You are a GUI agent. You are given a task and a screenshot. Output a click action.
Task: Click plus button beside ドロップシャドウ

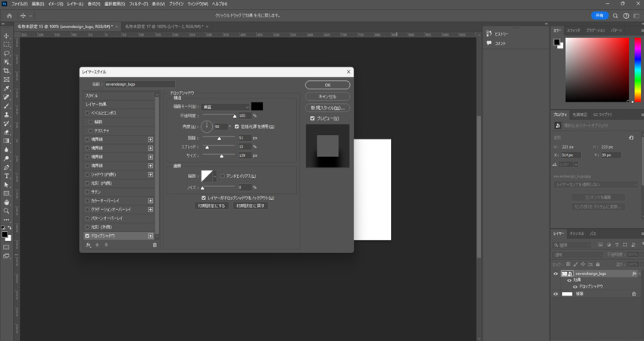(150, 236)
